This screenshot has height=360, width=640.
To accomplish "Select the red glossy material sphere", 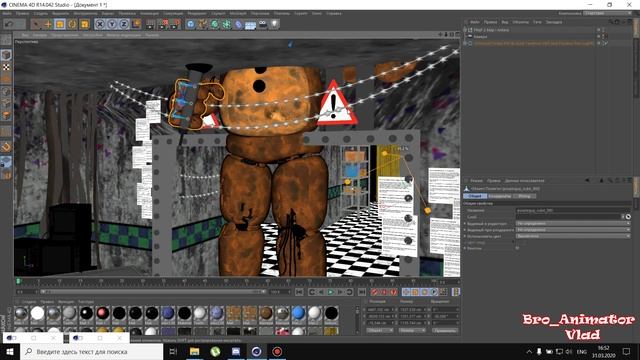I will tap(102, 313).
